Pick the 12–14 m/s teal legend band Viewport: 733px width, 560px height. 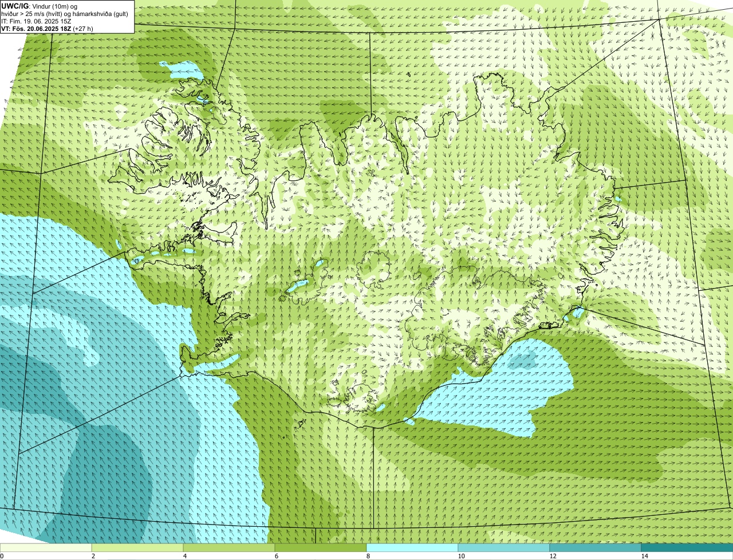596,547
